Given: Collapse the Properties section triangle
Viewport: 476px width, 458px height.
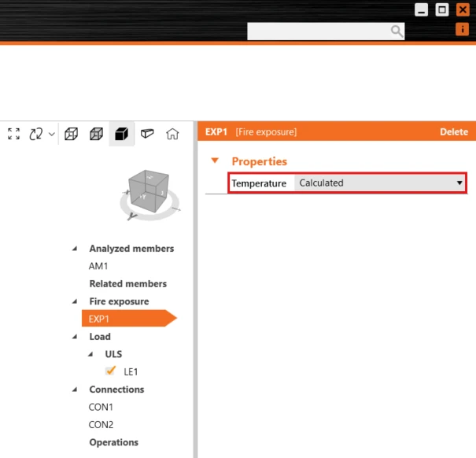Looking at the screenshot, I should pyautogui.click(x=215, y=161).
